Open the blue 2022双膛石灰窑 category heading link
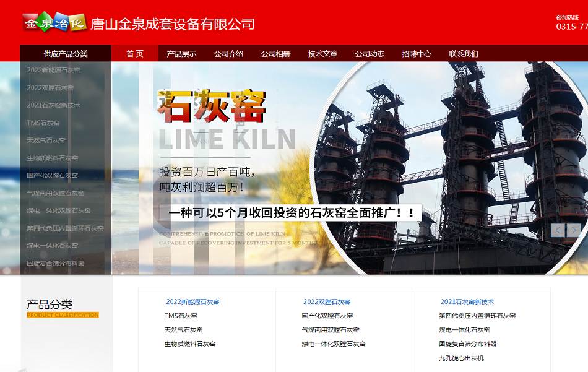Screen dimensions: 588x372 tap(327, 302)
